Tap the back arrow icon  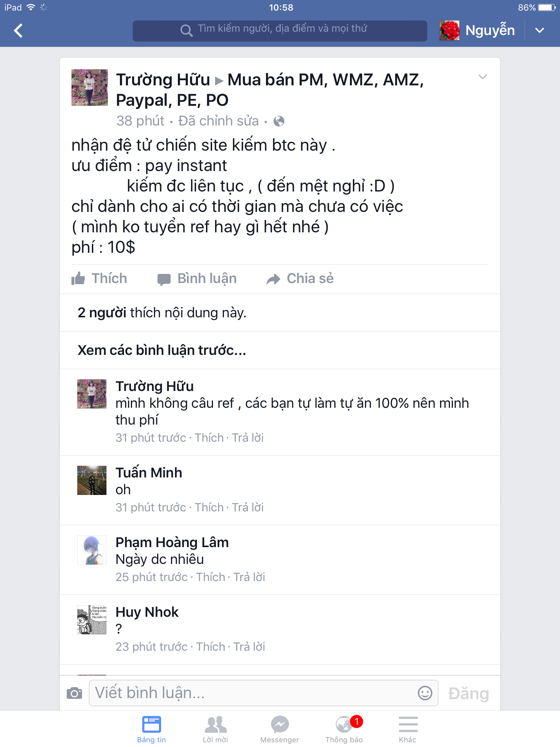pyautogui.click(x=18, y=30)
